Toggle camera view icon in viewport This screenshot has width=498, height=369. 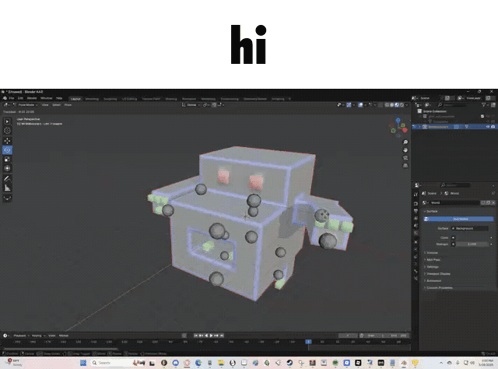click(405, 158)
